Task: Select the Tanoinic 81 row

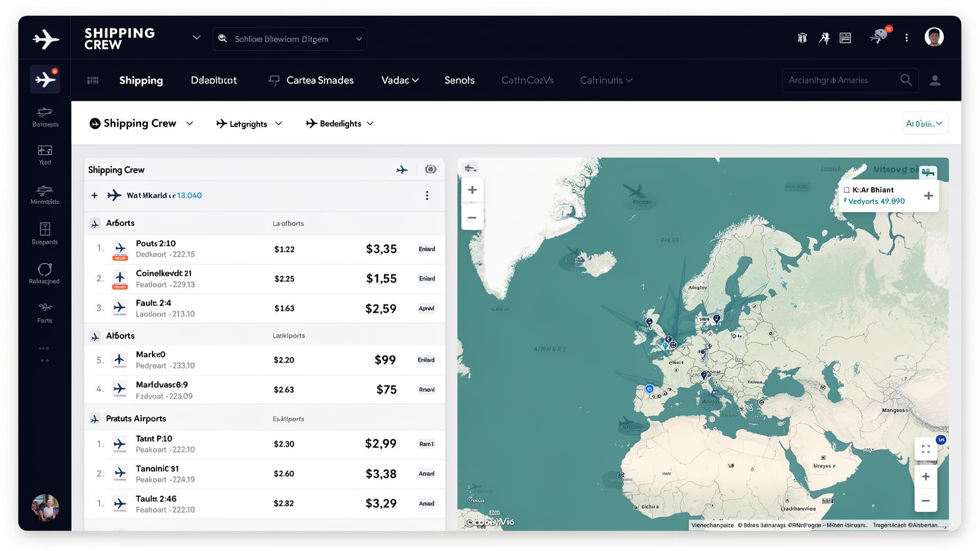Action: [264, 474]
